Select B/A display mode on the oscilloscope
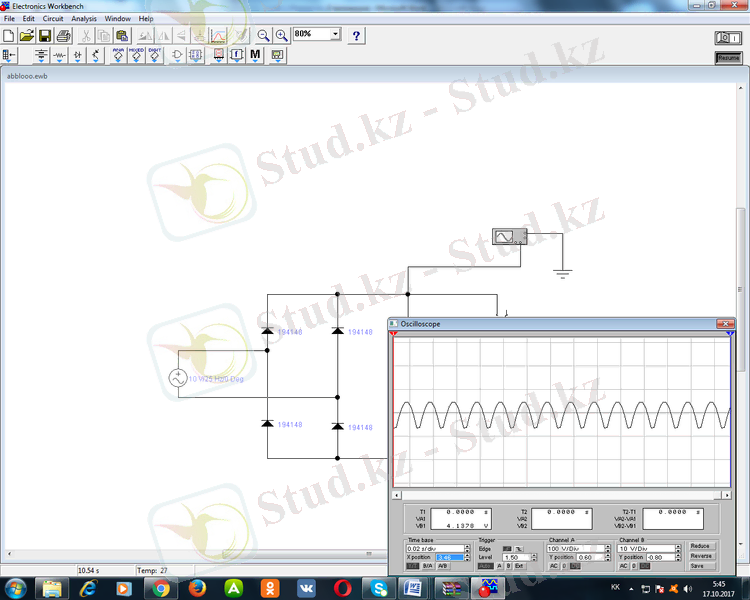The height and width of the screenshot is (600, 750). pyautogui.click(x=427, y=566)
